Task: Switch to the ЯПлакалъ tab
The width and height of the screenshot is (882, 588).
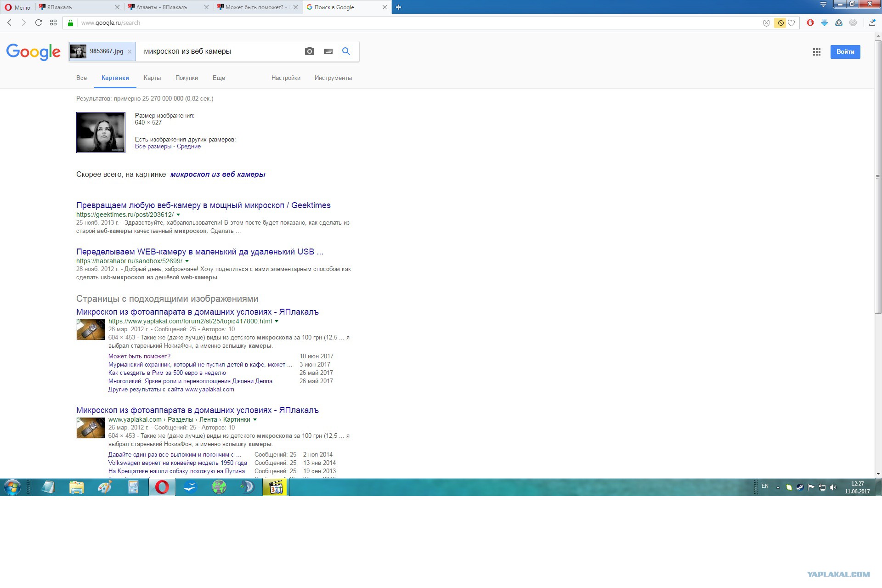Action: coord(79,7)
